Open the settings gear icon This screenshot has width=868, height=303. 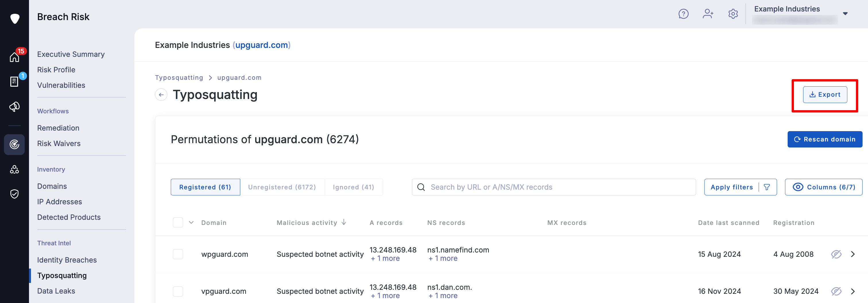pyautogui.click(x=733, y=14)
